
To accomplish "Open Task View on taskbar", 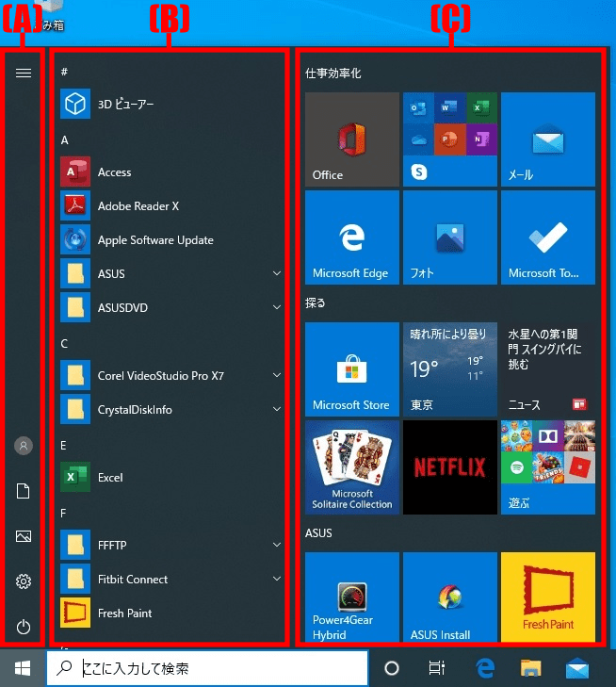I will (x=436, y=668).
